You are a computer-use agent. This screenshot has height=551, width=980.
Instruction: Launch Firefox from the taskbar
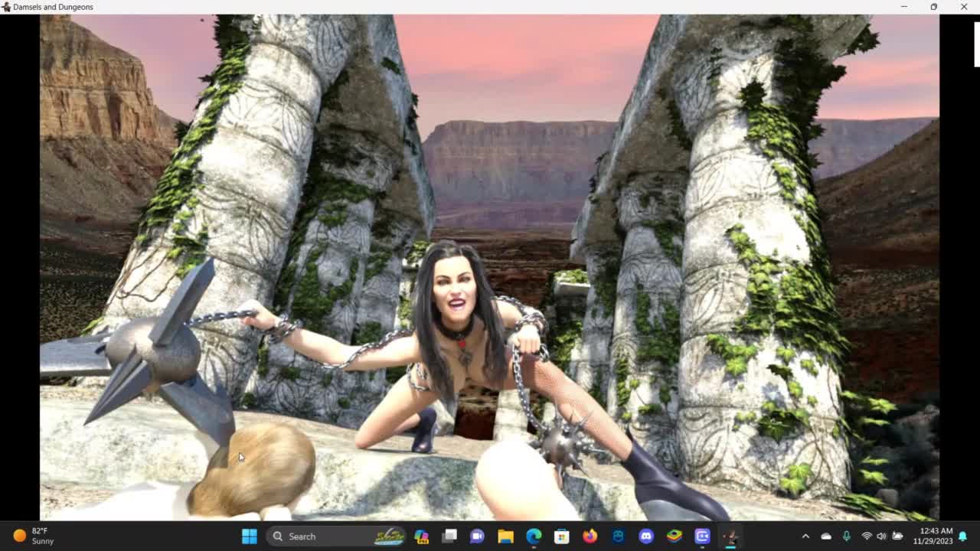tap(590, 536)
